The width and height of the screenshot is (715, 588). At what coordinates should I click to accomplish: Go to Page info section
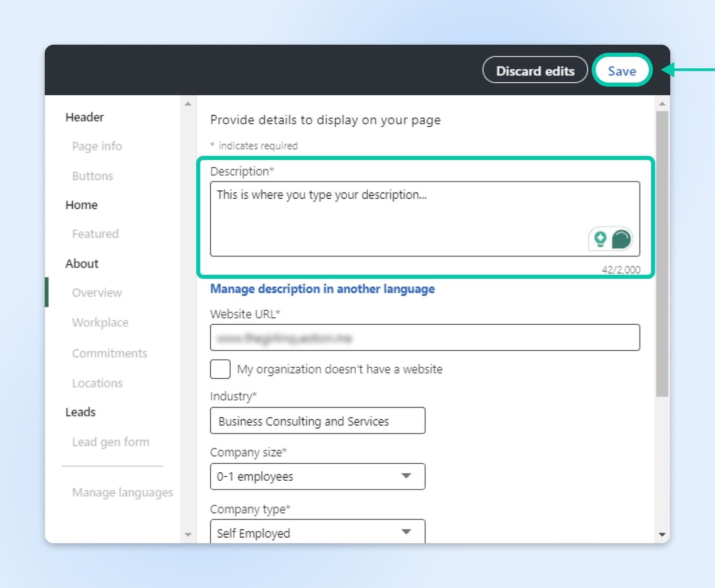tap(97, 146)
